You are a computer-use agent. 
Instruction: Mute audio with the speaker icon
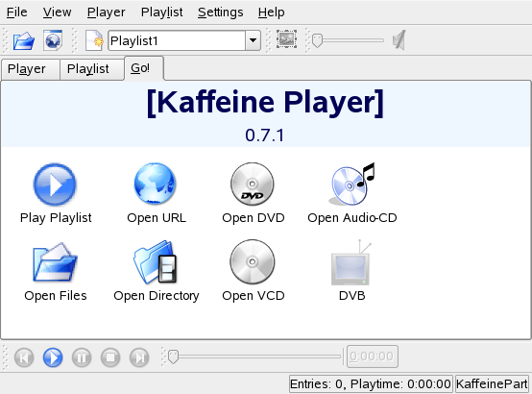pos(399,40)
